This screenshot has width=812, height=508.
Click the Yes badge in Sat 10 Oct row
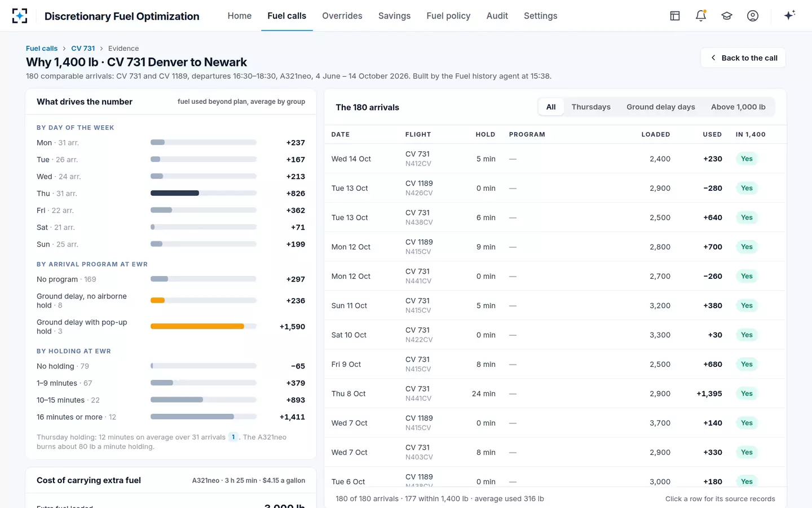tap(747, 335)
